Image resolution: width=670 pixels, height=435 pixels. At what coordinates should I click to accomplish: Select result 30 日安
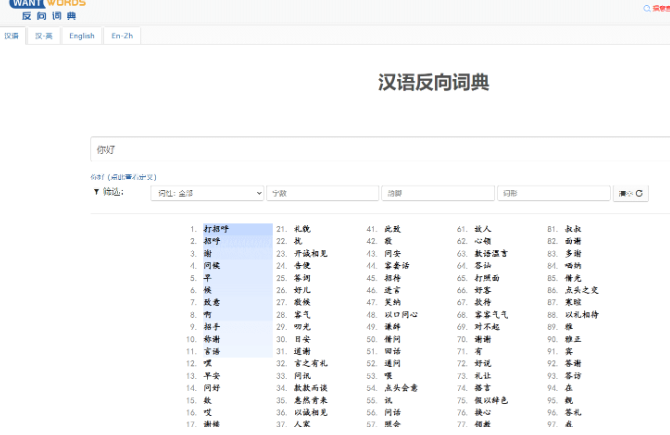click(x=303, y=339)
